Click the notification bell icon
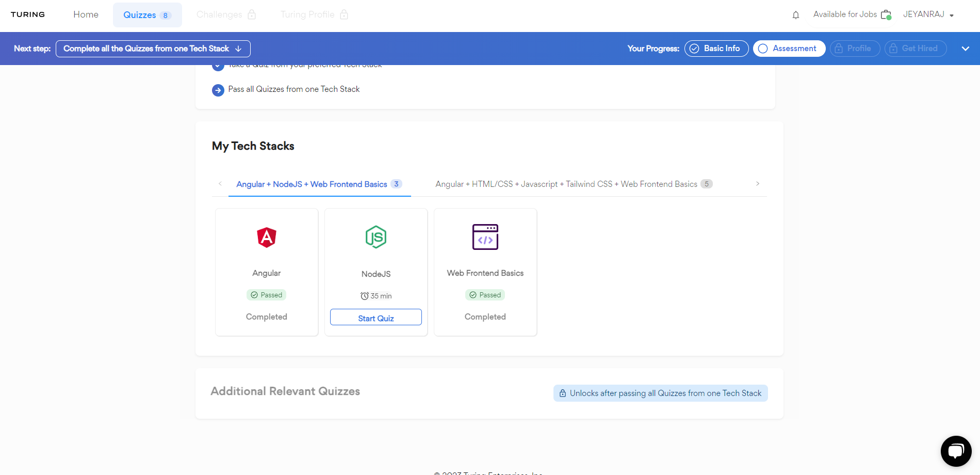The image size is (980, 475). click(796, 15)
